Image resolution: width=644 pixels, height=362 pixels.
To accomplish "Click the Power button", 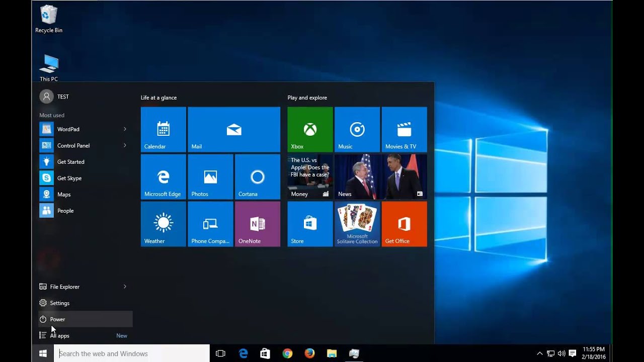I will (x=86, y=319).
